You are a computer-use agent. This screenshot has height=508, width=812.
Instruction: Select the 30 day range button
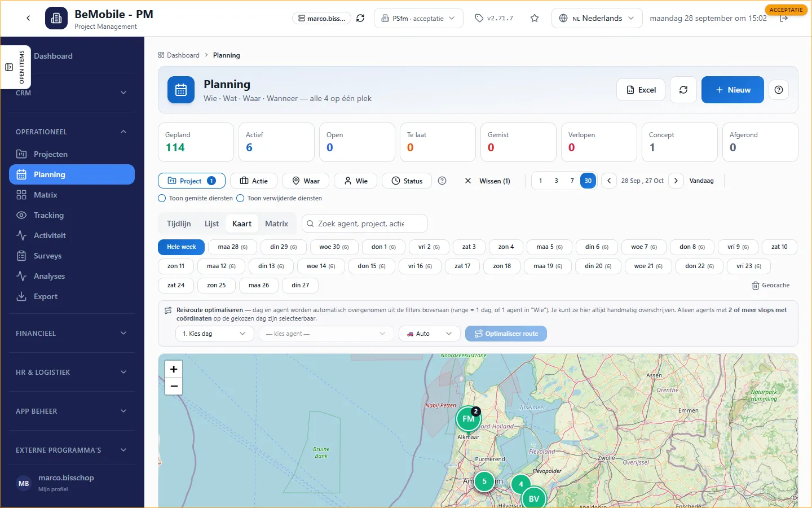588,181
